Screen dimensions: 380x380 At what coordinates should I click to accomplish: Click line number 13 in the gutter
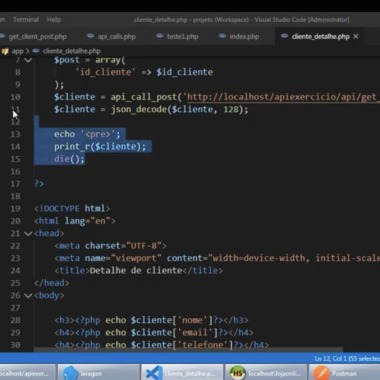pos(15,134)
